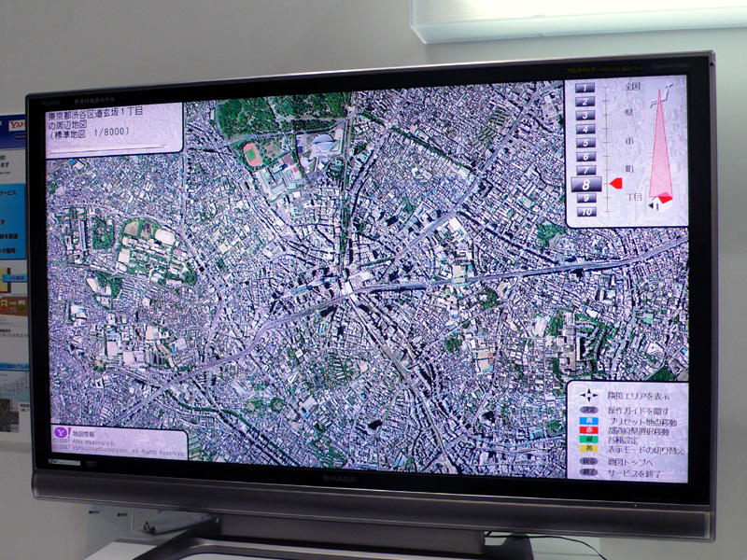The height and width of the screenshot is (560, 747).
Task: Click the 丁目 scale label
Action: [634, 196]
